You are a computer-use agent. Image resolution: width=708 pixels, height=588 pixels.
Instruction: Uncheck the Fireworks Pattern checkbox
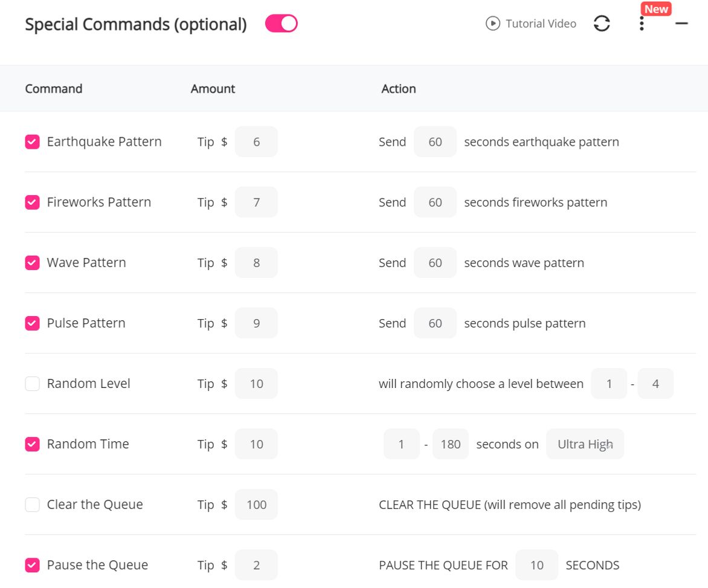[x=32, y=202]
